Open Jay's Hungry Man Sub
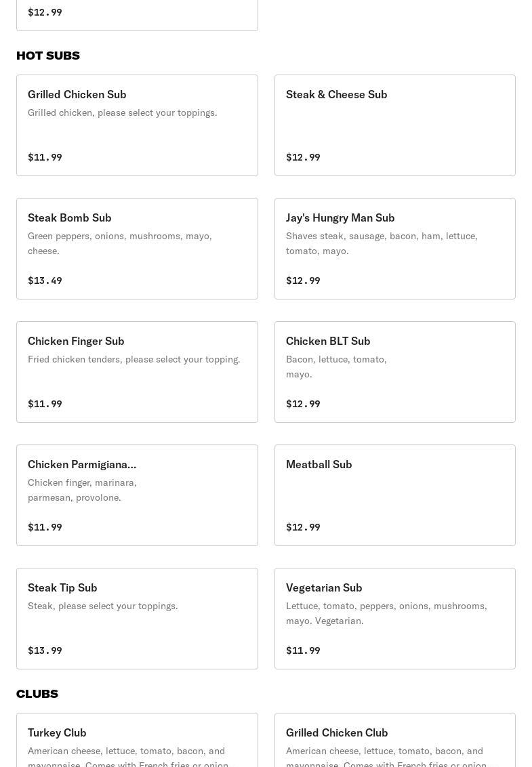532x767 pixels. point(394,249)
